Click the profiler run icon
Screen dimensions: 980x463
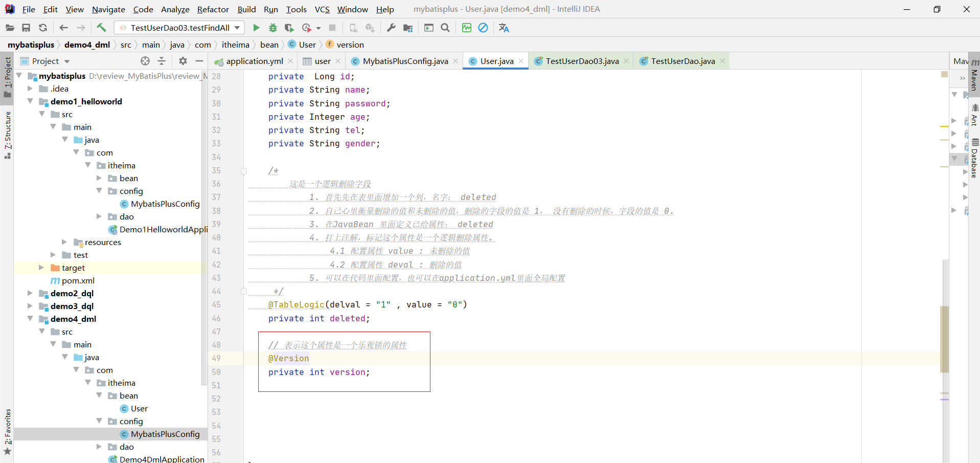tap(307, 28)
